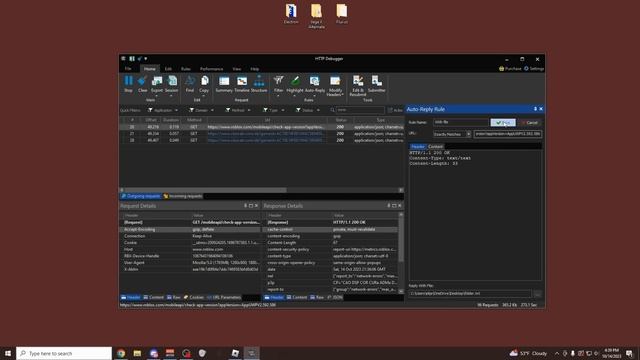Select the Edit ribbon tab

coord(168,69)
